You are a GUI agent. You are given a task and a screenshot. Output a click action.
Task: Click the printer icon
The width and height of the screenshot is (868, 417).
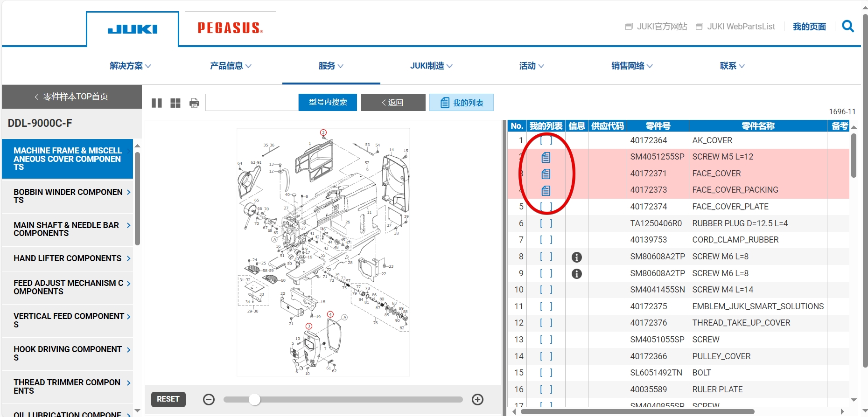point(194,103)
